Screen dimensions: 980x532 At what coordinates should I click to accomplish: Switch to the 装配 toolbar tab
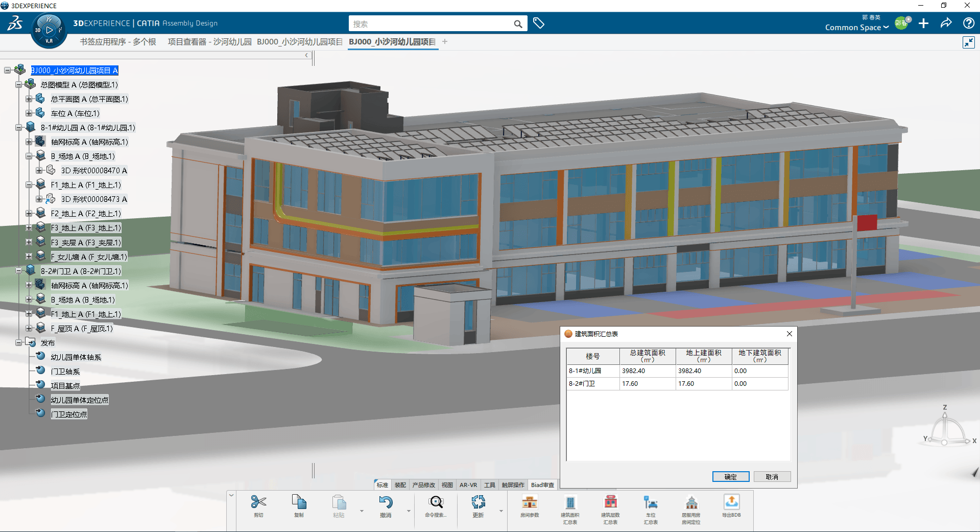coord(400,485)
